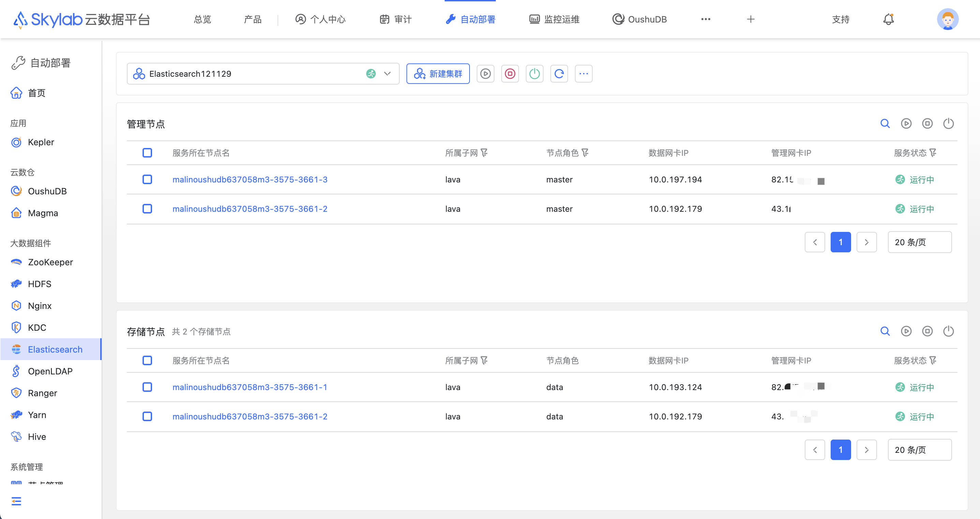980x519 pixels.
Task: Search within the 管理节点 table
Action: coord(885,123)
